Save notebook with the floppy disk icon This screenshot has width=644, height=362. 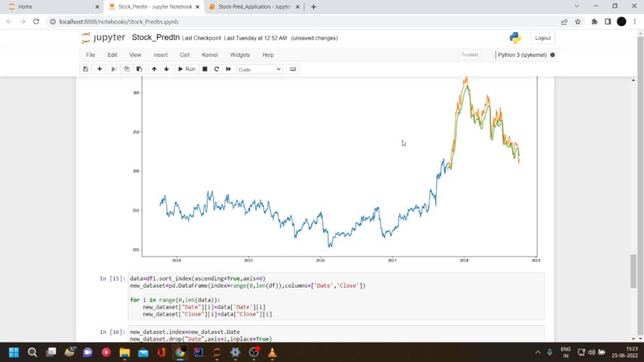click(x=85, y=69)
